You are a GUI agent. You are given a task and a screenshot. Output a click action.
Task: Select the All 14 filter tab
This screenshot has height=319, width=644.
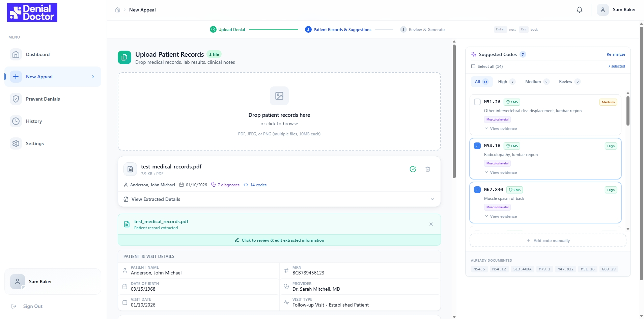point(481,82)
